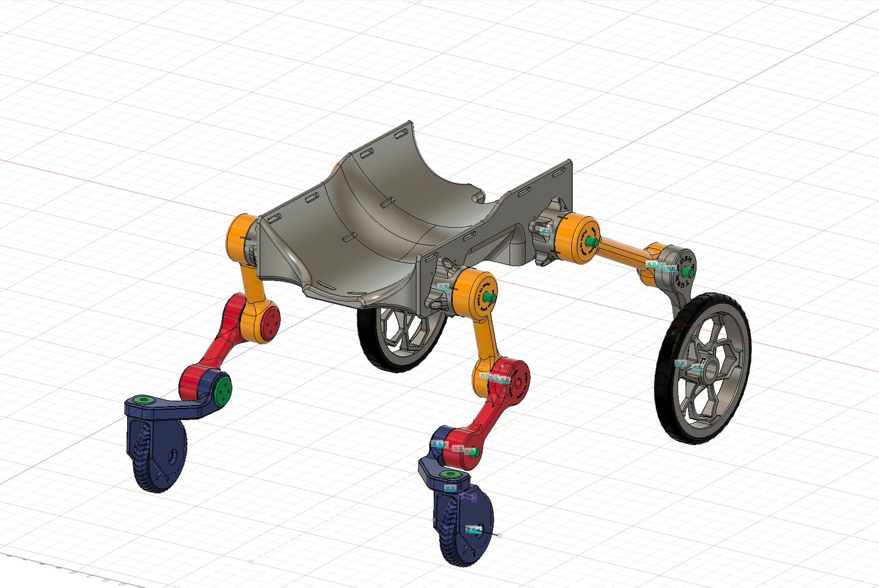
Task: Click the purple joint glyph on right caster bracket
Action: click(x=467, y=496)
